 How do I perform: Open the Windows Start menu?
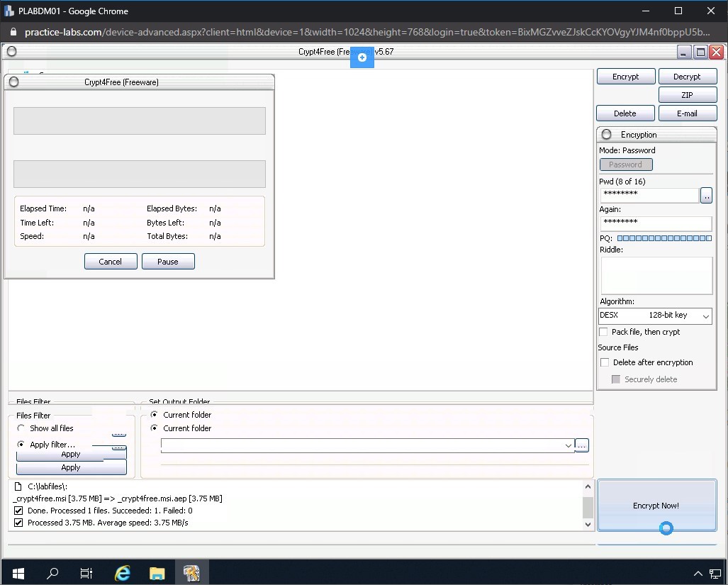click(x=17, y=572)
